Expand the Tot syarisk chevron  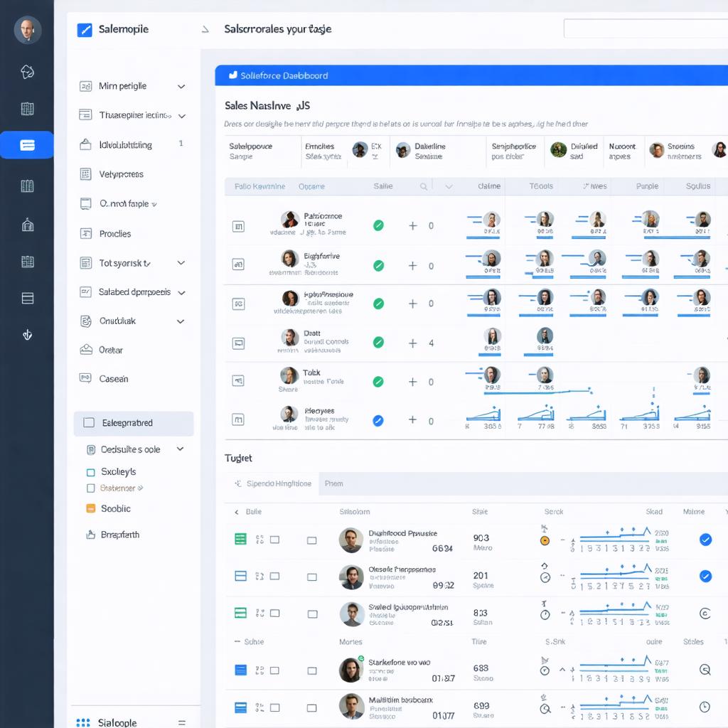[x=181, y=263]
